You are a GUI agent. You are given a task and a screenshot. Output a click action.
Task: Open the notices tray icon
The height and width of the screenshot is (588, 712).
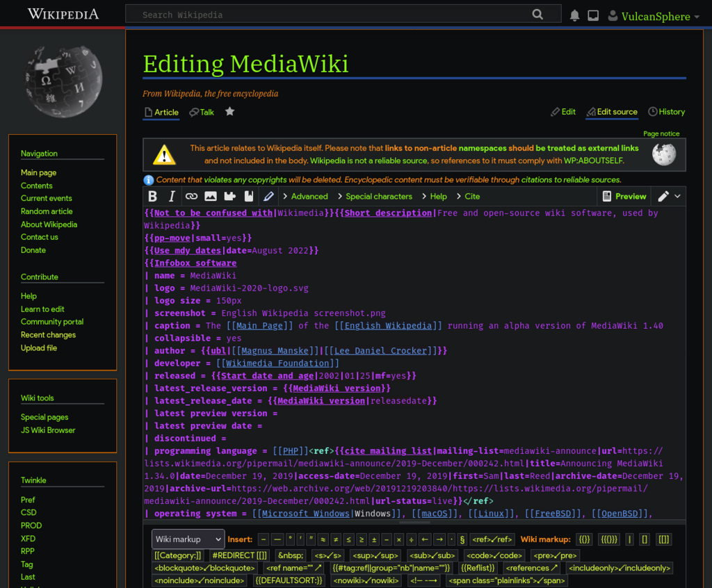point(593,15)
